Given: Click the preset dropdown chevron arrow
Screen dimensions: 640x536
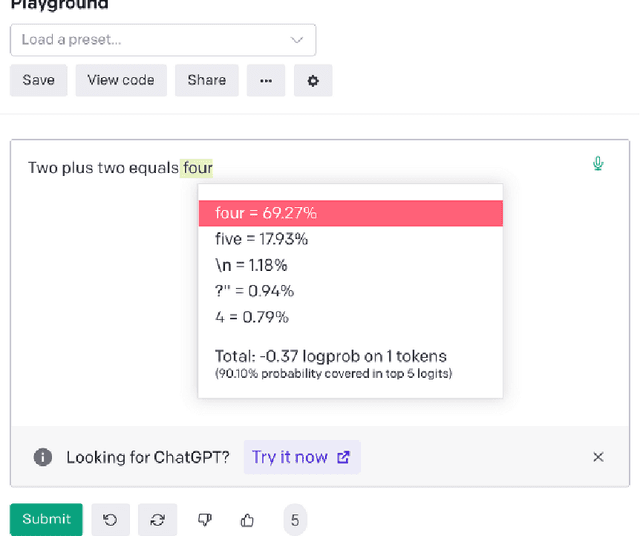Looking at the screenshot, I should 296,40.
